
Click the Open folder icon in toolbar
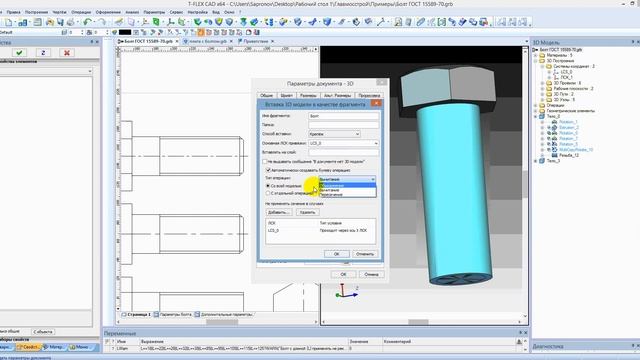(50, 22)
